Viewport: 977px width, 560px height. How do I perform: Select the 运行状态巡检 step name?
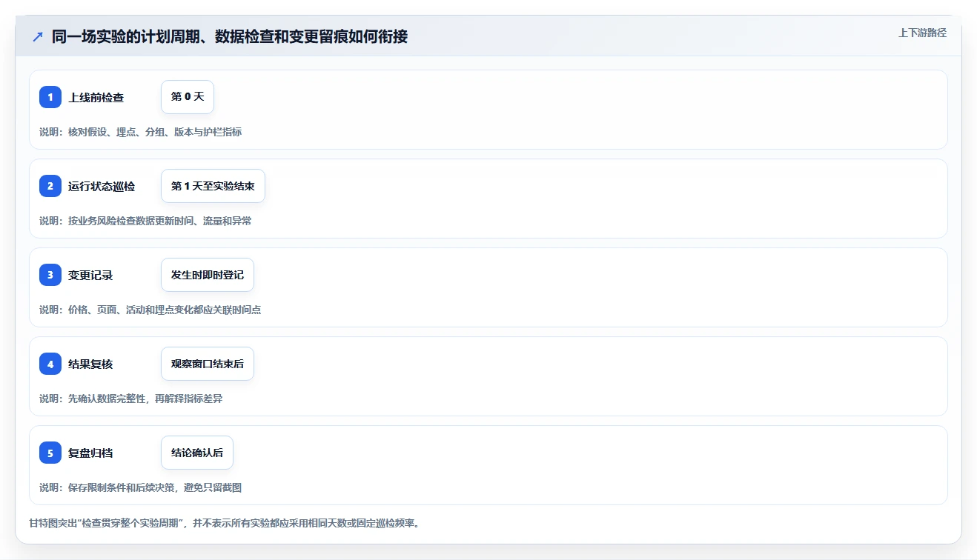102,187
